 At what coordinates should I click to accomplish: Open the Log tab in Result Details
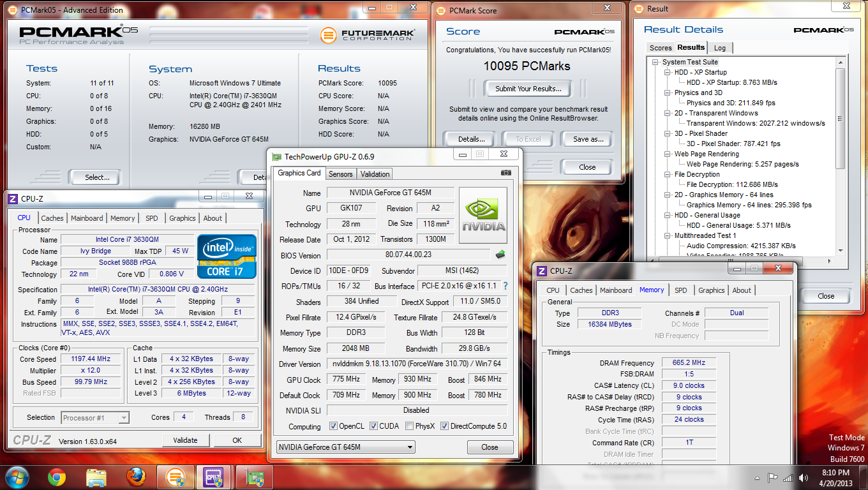click(x=720, y=48)
